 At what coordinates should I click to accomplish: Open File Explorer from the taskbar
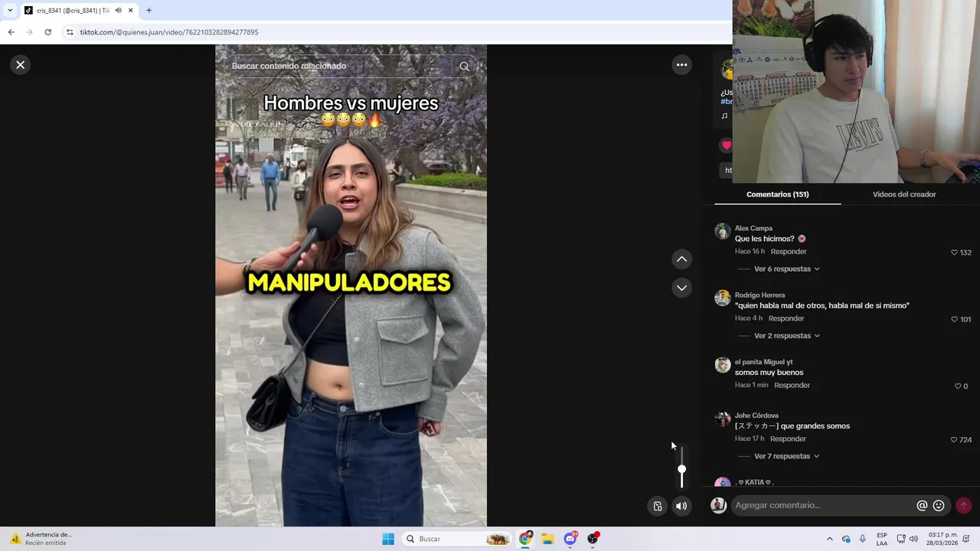[x=547, y=539]
